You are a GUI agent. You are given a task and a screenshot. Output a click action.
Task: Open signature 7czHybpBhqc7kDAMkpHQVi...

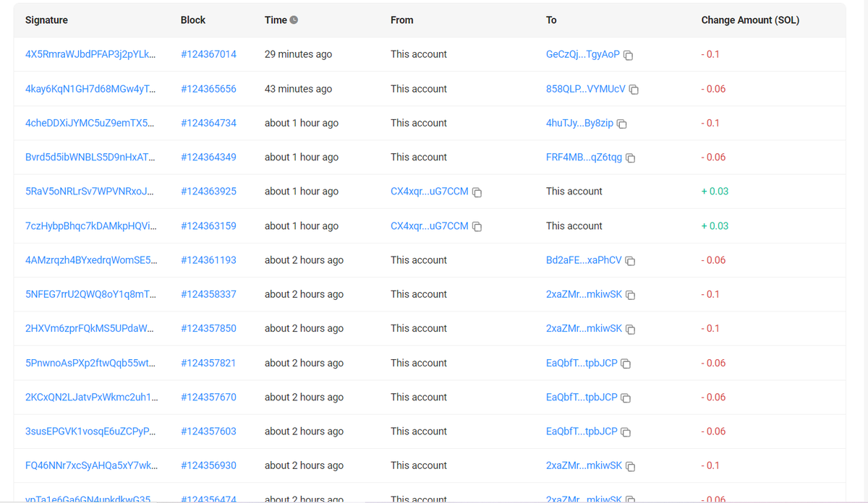90,225
